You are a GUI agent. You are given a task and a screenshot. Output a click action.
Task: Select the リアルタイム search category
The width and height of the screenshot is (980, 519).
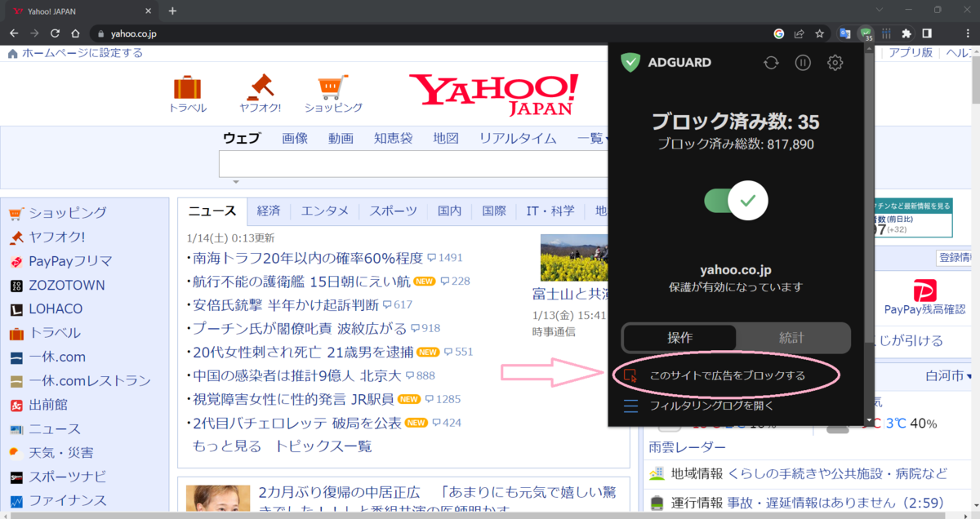pyautogui.click(x=518, y=138)
